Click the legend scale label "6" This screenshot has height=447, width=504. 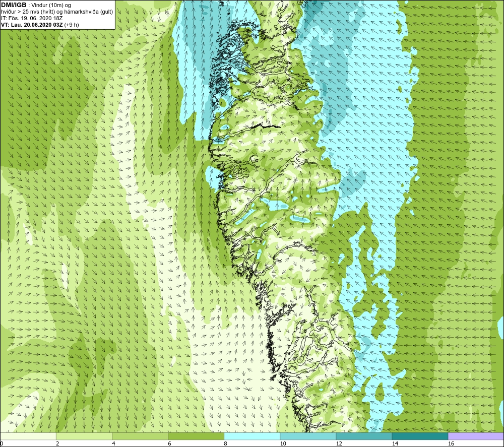point(169,443)
